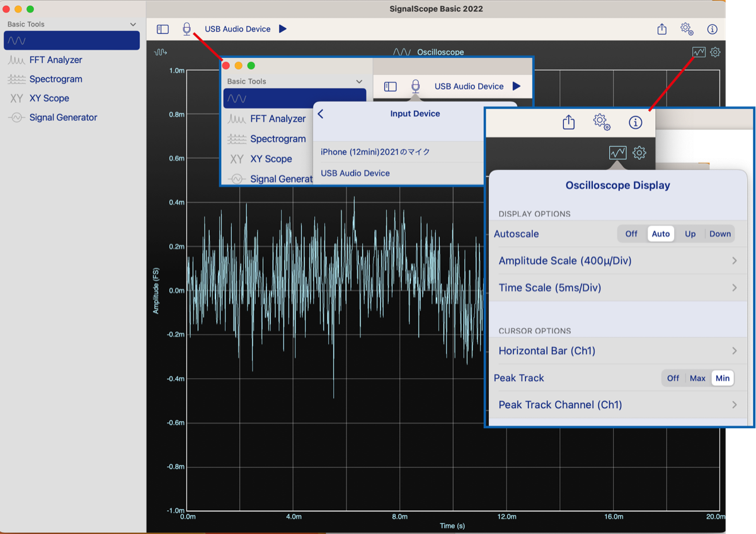
Task: Click the SignalScope Basic 2022 window title
Action: 437,9
